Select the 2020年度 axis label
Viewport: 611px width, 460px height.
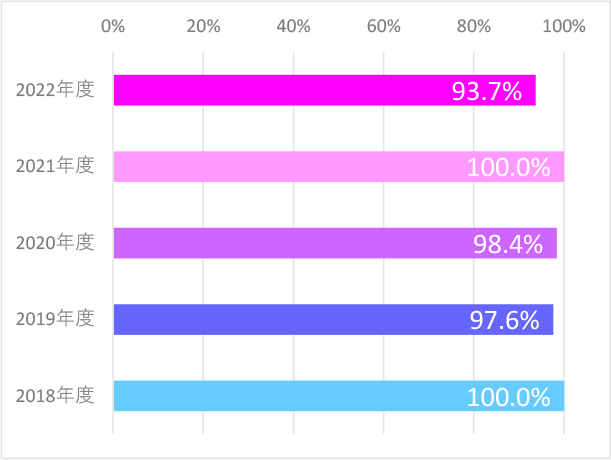point(55,242)
